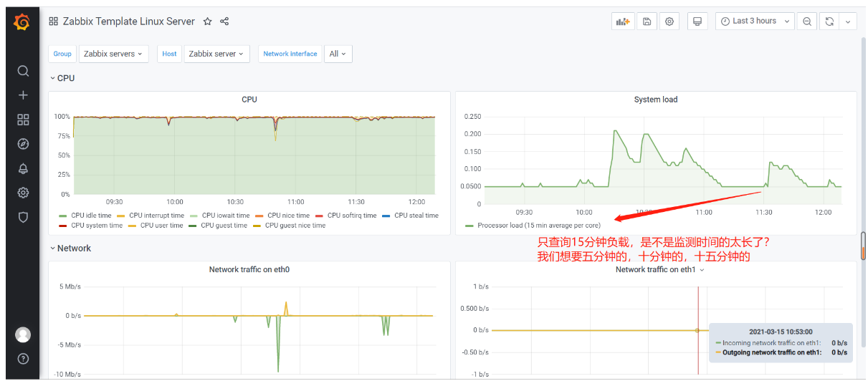Open the Zabbix servers group dropdown
Viewport: 868px width, 381px height.
point(113,54)
